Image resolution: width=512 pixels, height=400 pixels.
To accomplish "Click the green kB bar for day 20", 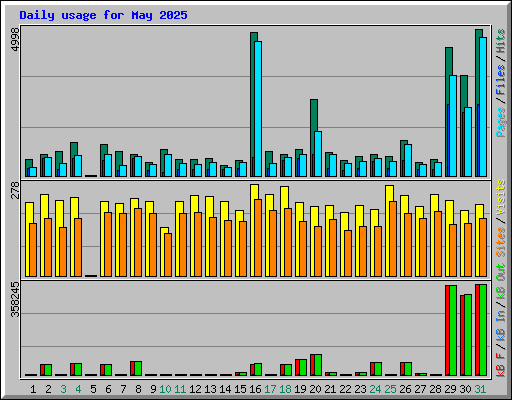I will point(318,365).
